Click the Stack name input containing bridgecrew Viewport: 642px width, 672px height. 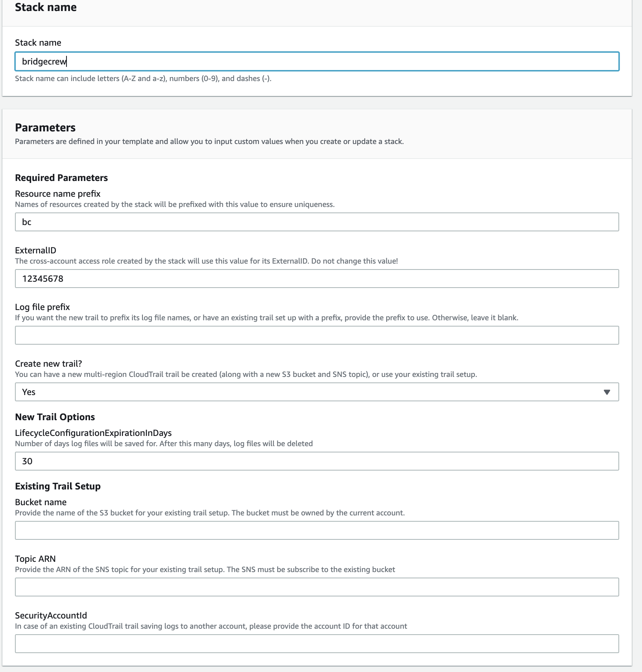[x=317, y=61]
